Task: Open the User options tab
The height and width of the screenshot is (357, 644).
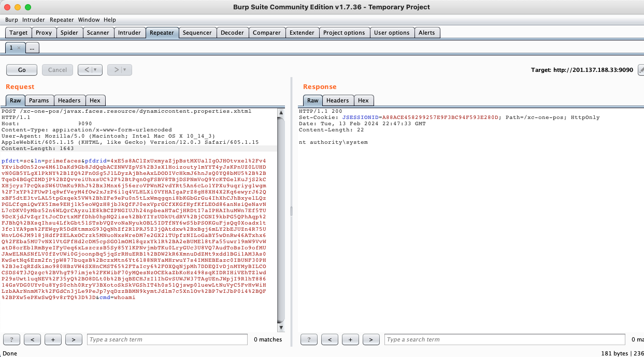Action: pos(392,33)
